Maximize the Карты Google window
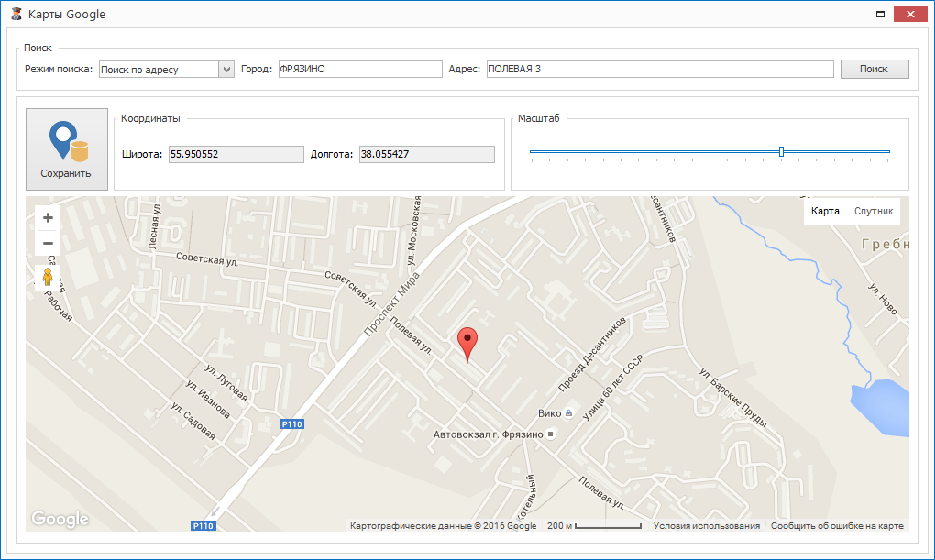 [x=880, y=14]
